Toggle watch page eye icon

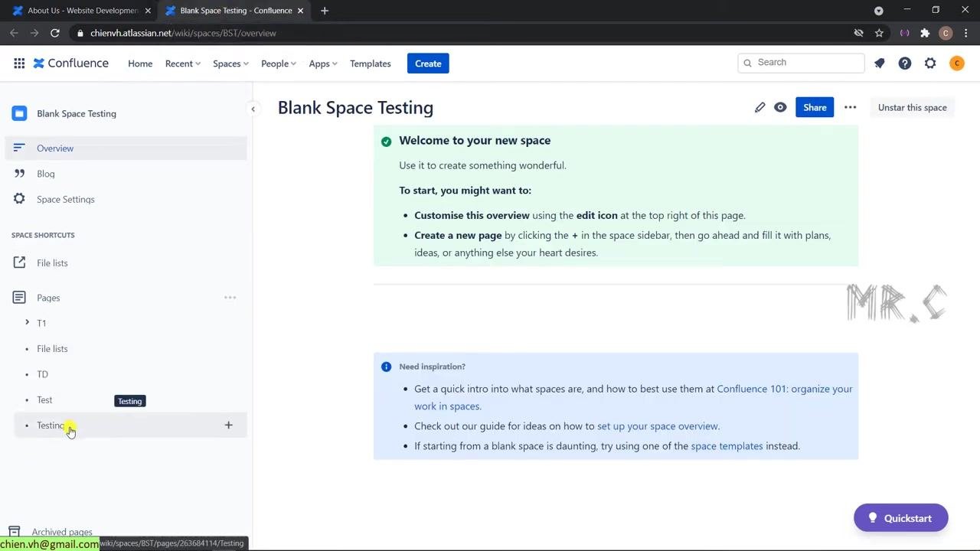[x=780, y=107]
